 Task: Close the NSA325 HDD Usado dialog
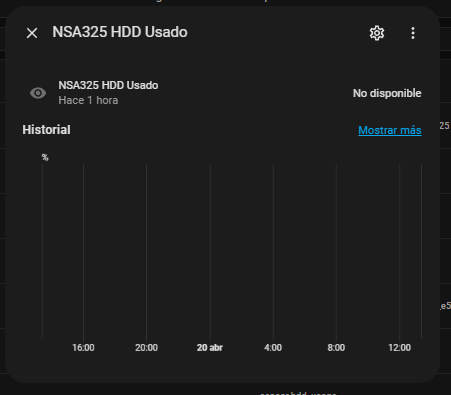pyautogui.click(x=32, y=33)
